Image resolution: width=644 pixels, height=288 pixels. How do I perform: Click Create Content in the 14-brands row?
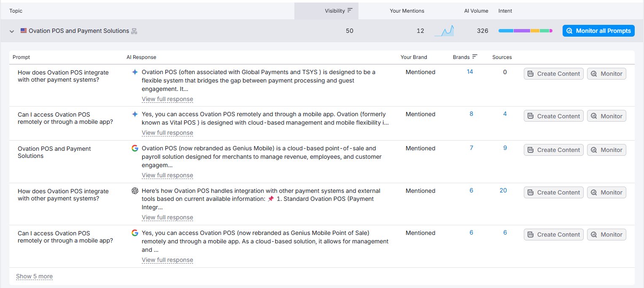(x=554, y=74)
